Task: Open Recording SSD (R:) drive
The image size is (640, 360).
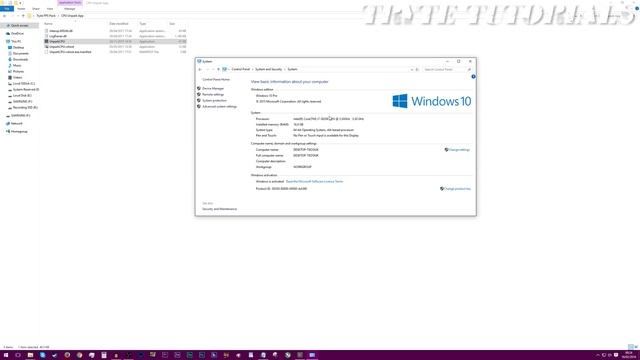Action: click(x=25, y=107)
